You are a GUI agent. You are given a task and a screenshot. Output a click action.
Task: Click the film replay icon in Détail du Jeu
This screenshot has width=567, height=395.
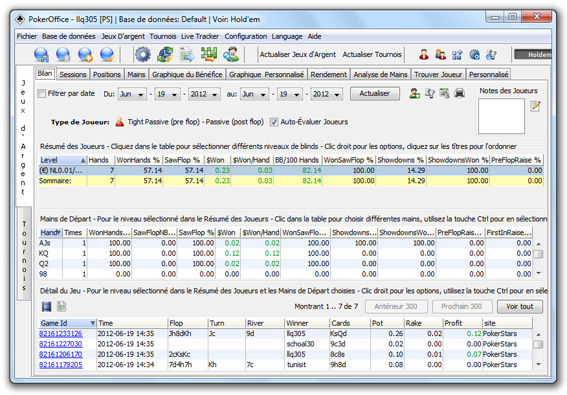point(47,307)
